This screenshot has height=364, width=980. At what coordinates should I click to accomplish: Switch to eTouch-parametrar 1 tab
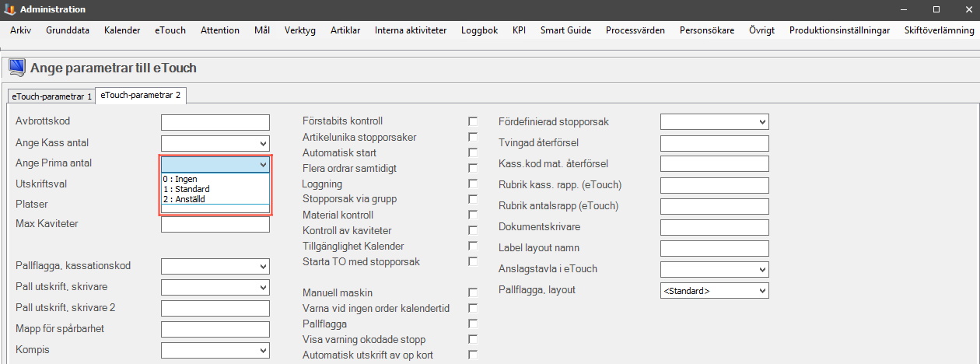coord(51,96)
